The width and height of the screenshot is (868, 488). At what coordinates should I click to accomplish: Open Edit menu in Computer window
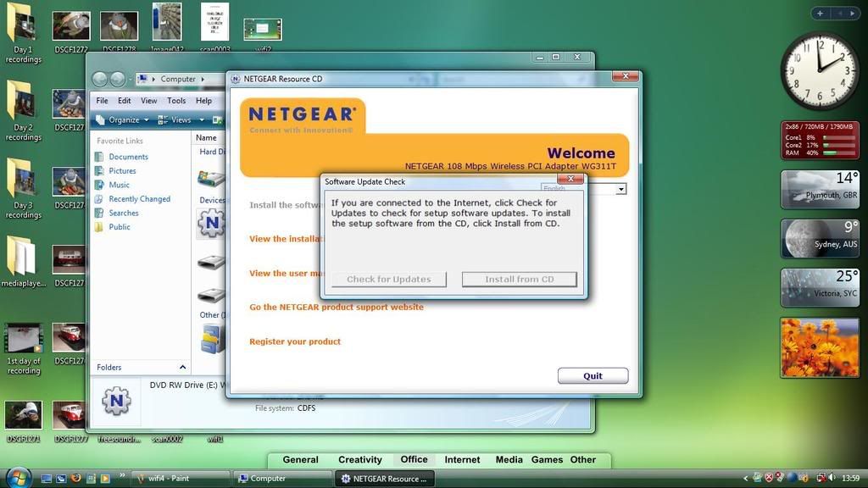[124, 101]
